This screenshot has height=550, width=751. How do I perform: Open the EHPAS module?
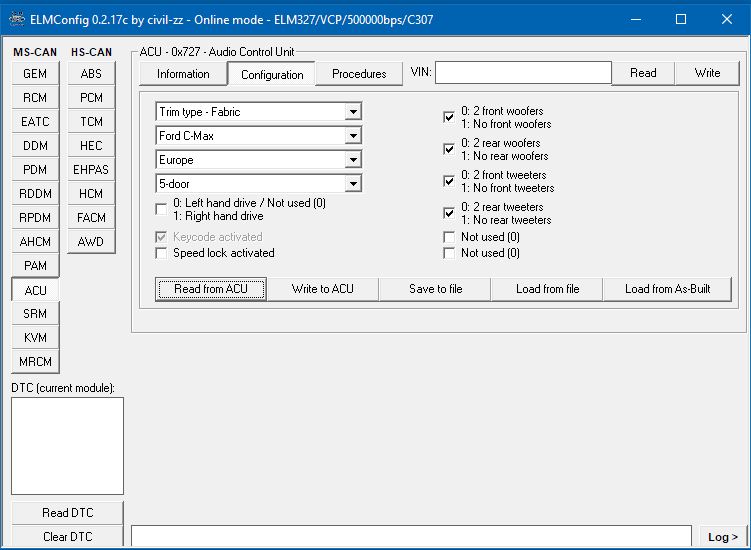(91, 170)
